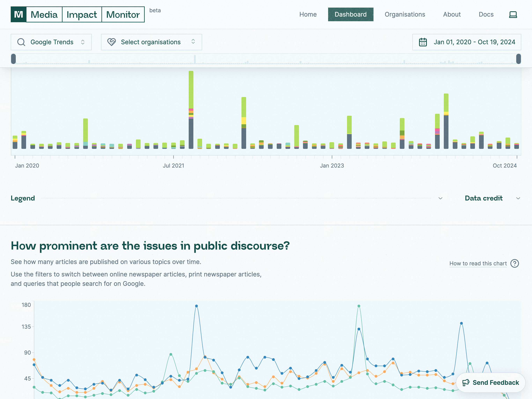This screenshot has height=399, width=532.
Task: Click the question mark help icon
Action: 515,264
